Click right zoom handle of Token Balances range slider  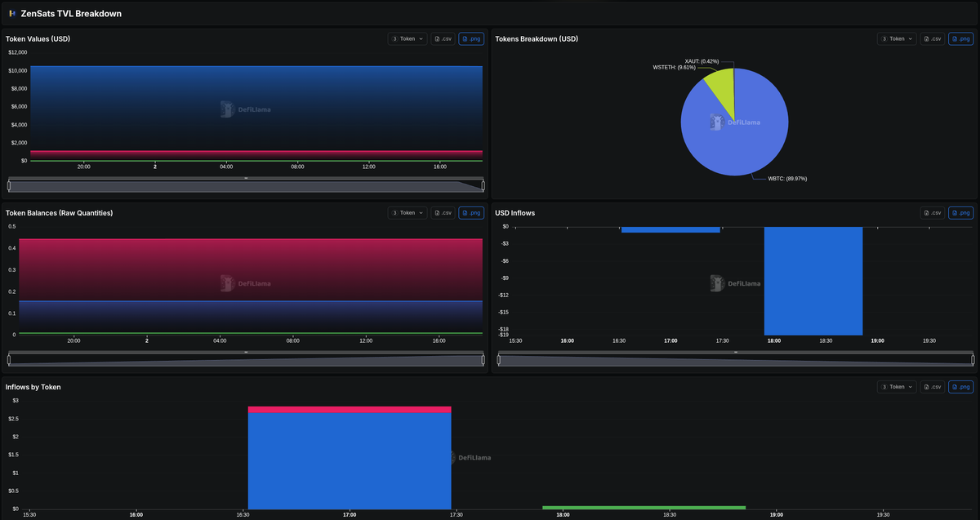pos(483,359)
